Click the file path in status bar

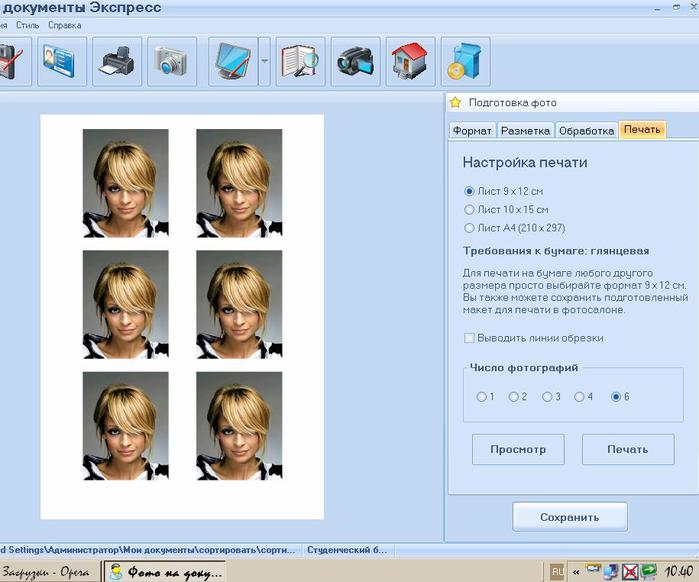tap(149, 550)
